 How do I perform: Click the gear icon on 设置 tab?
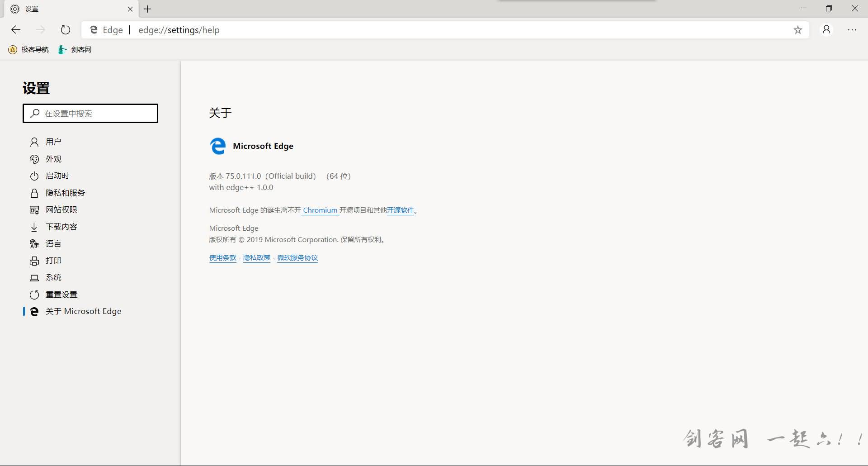(15, 9)
